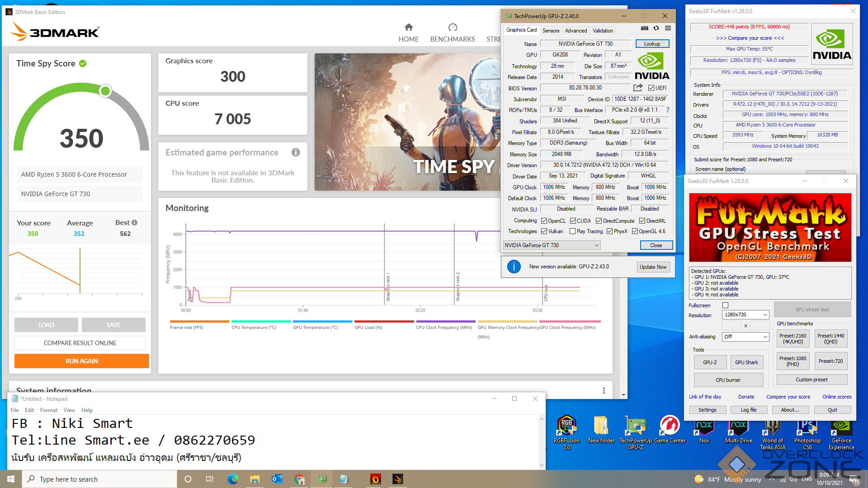The width and height of the screenshot is (868, 488).
Task: Show hidden system tray icons chevron
Action: [x=771, y=479]
